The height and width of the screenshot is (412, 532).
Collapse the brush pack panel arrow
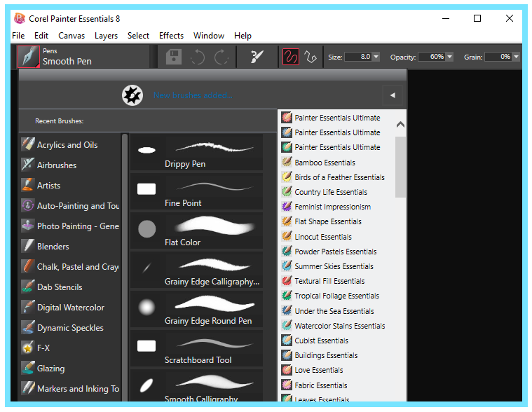393,95
